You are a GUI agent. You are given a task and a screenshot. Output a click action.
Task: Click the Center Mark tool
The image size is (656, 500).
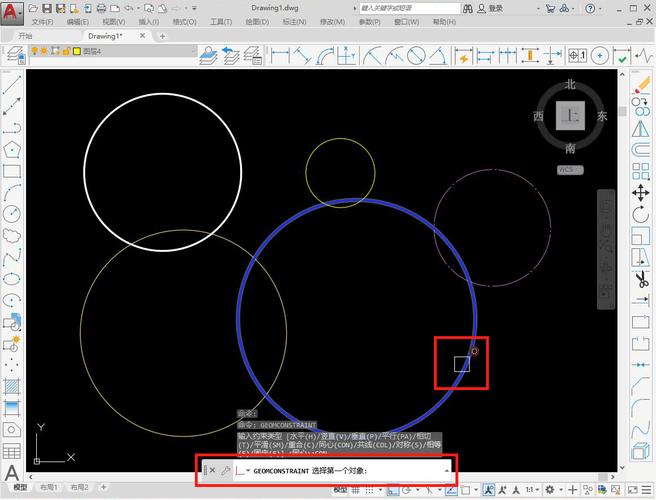[x=600, y=55]
